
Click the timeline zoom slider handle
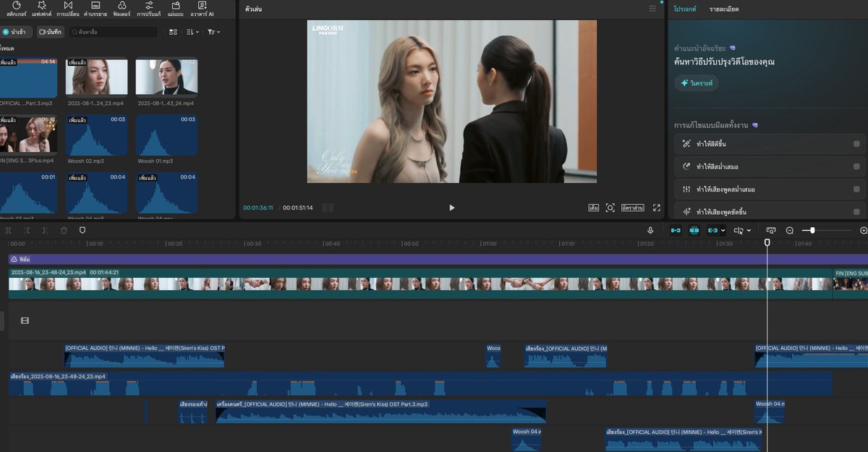pyautogui.click(x=812, y=230)
